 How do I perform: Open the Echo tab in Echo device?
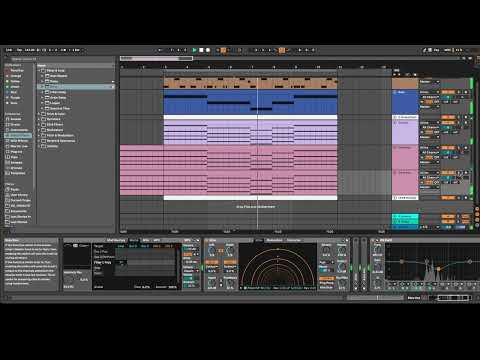coord(259,240)
